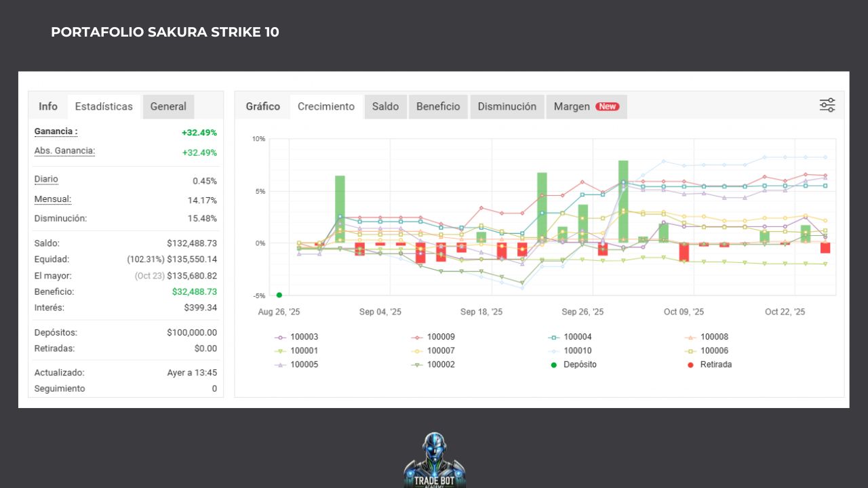Click the Ganancia label link
The image size is (868, 488).
tap(56, 131)
